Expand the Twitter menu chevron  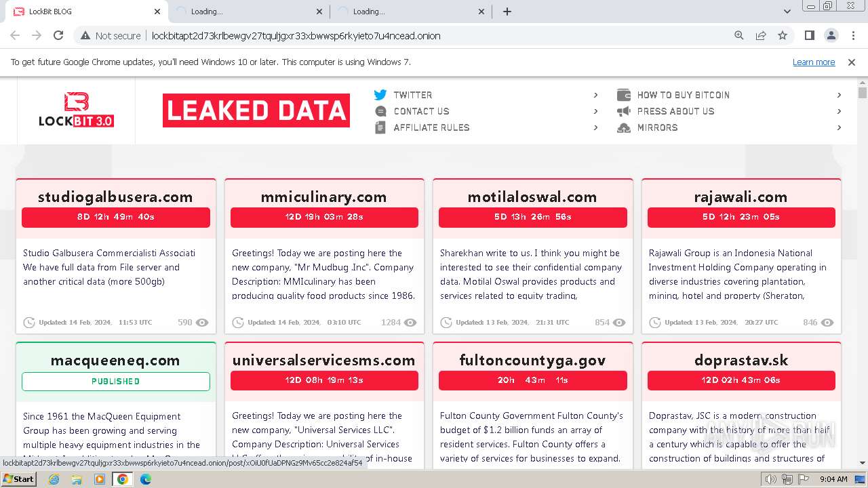[595, 95]
